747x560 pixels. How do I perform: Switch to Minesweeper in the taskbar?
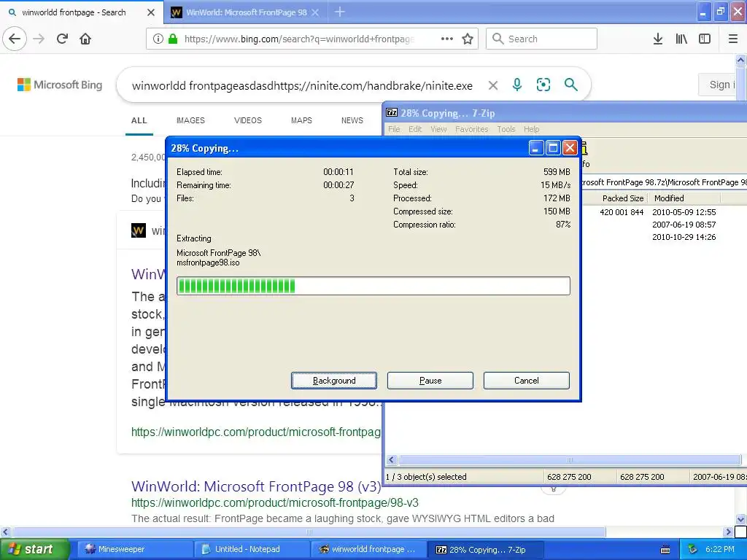135,550
